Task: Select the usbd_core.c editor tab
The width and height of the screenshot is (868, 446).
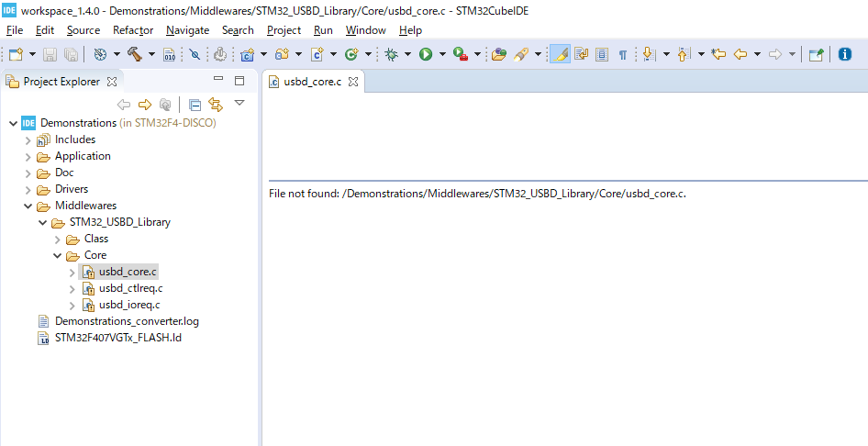Action: 313,82
